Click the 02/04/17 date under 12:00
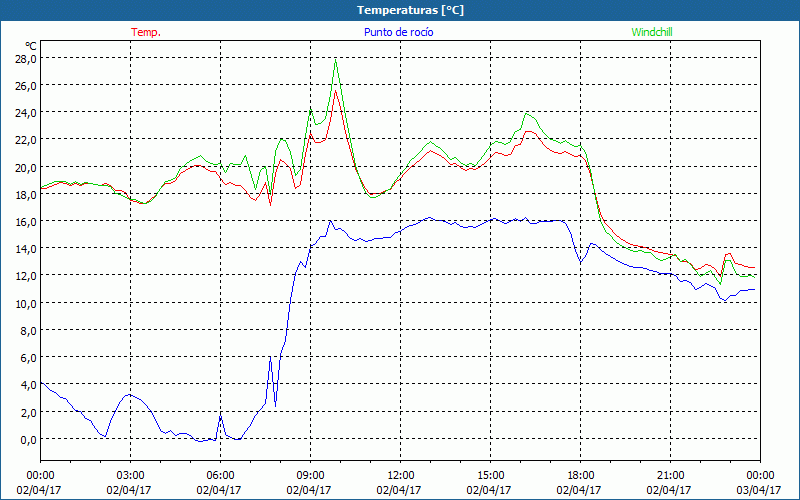The width and height of the screenshot is (800, 500). pos(399,490)
